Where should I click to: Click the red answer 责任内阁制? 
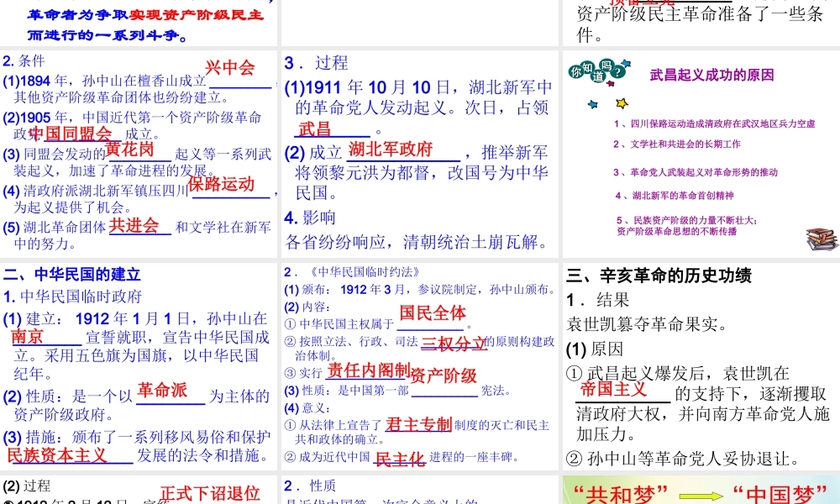[369, 370]
